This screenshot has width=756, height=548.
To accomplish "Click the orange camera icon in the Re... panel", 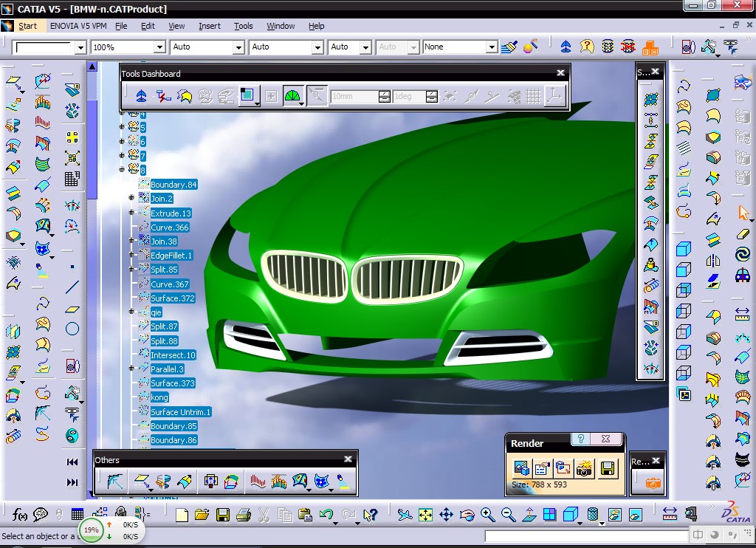I will [653, 483].
